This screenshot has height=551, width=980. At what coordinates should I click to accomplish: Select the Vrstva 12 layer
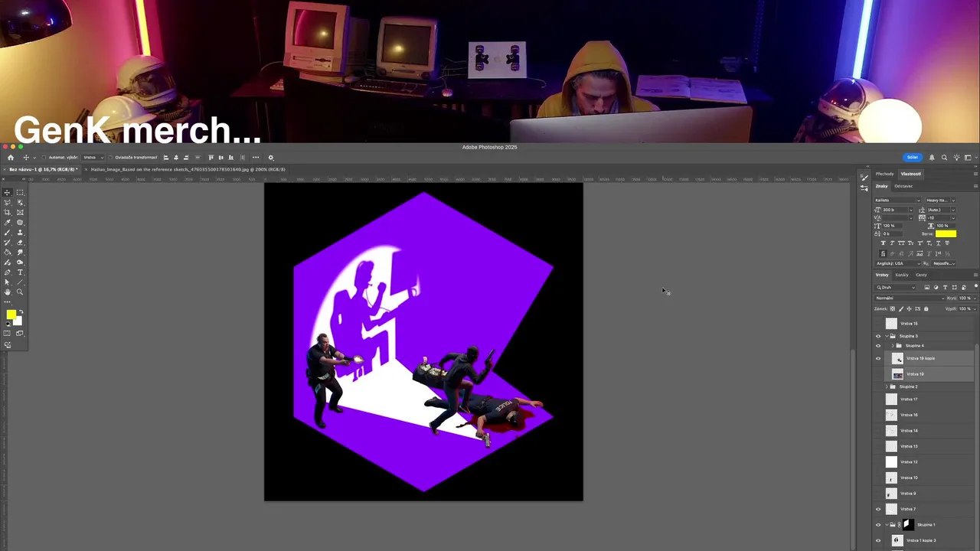coord(925,462)
